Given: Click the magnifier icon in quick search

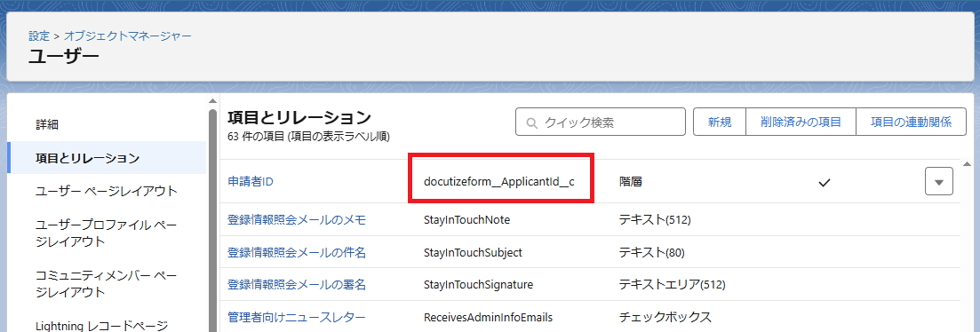Looking at the screenshot, I should (x=532, y=123).
